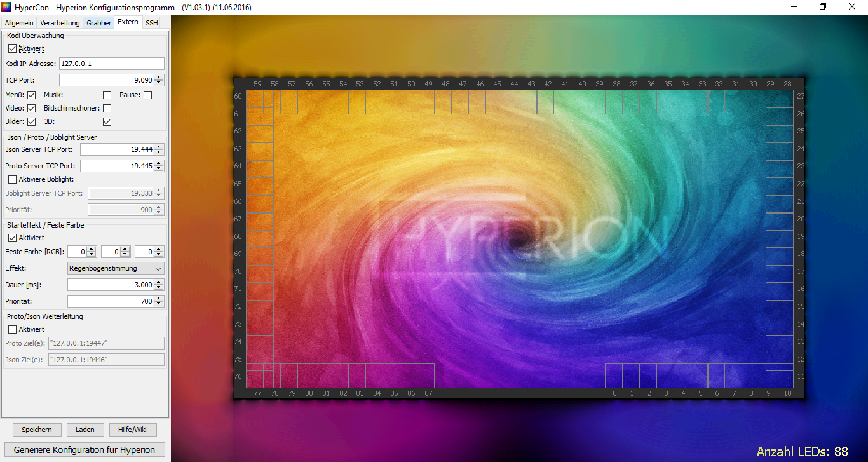Enable the Musik checkbox
The height and width of the screenshot is (462, 868).
click(107, 95)
